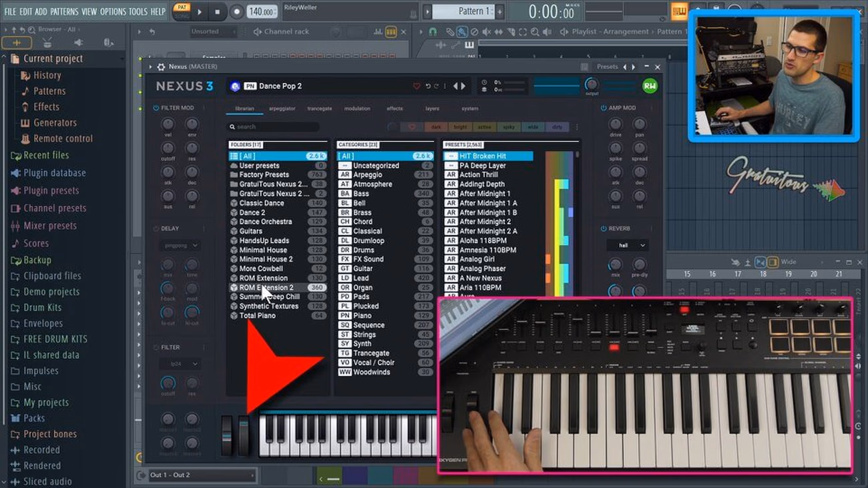Click the Channel rack step/graph editor icon
This screenshot has width=868, height=488.
tap(391, 31)
